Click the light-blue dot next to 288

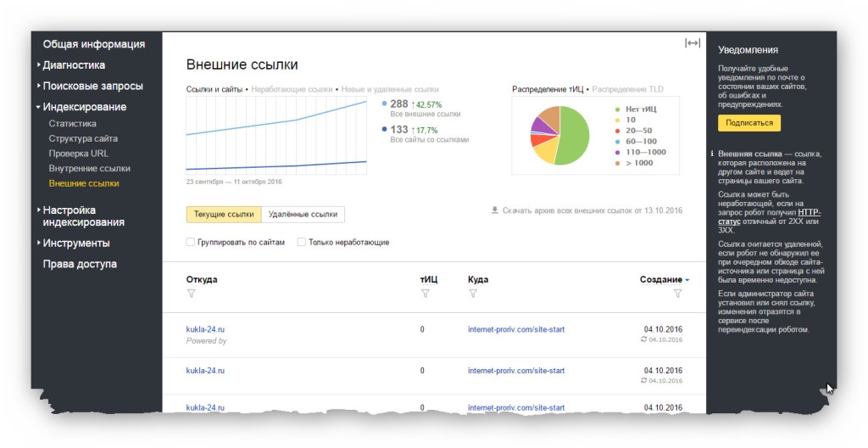[x=385, y=104]
